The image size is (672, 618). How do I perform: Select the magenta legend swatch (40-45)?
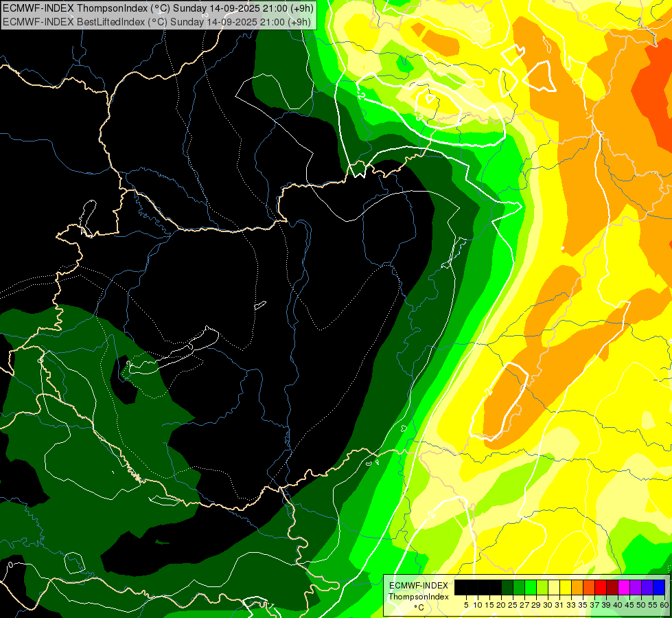[x=625, y=587]
